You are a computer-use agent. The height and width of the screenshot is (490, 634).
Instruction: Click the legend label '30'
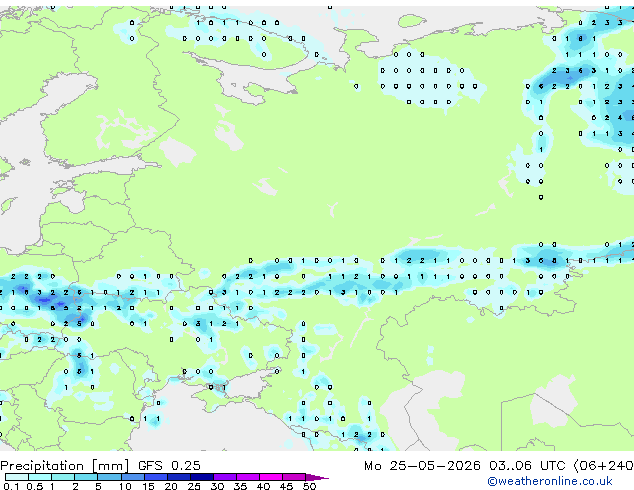tap(217, 486)
